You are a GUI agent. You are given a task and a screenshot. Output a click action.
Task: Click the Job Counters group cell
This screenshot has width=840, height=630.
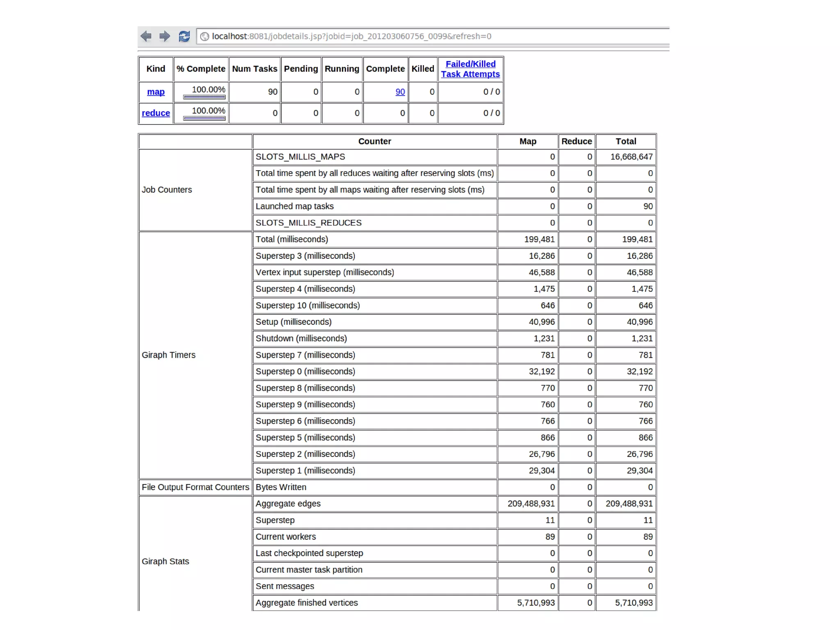point(167,190)
